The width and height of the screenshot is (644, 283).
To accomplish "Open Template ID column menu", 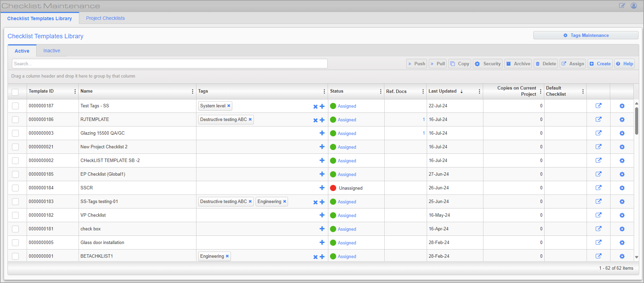I will [x=75, y=91].
